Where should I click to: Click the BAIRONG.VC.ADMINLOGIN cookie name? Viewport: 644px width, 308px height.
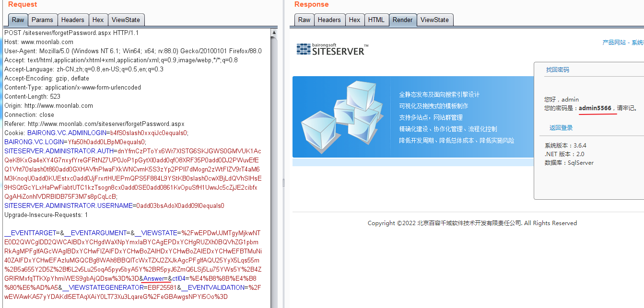tap(67, 133)
